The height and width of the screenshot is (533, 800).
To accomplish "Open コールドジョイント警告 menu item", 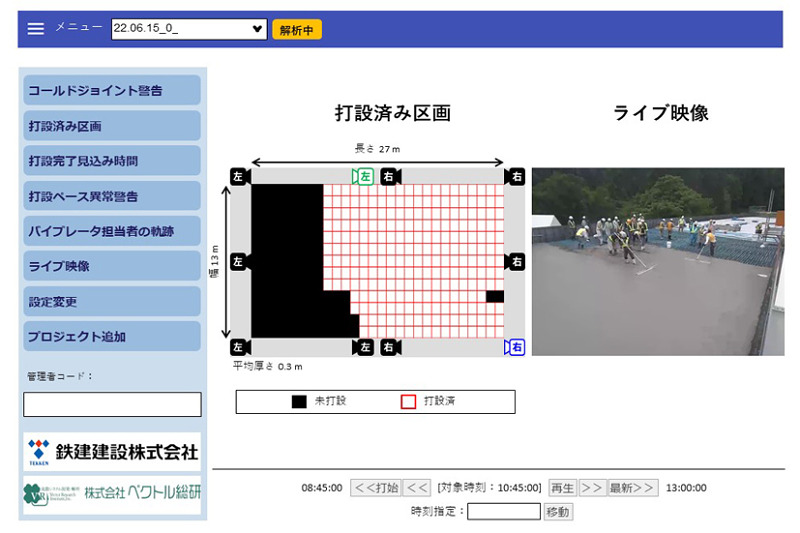I will point(112,90).
